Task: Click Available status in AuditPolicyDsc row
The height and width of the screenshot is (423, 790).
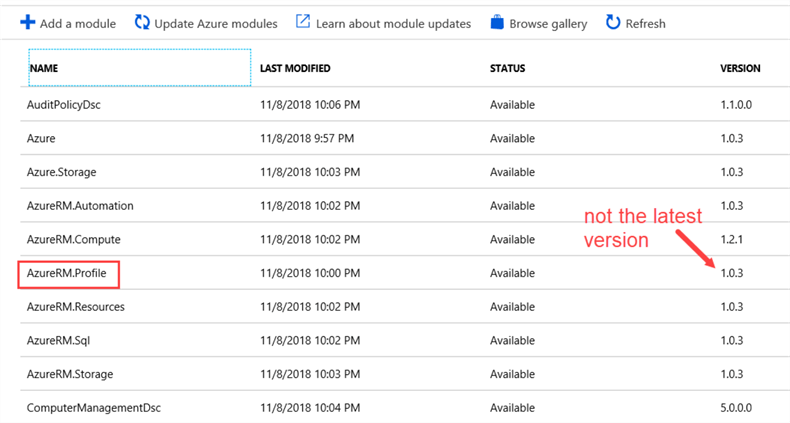Action: pos(512,105)
